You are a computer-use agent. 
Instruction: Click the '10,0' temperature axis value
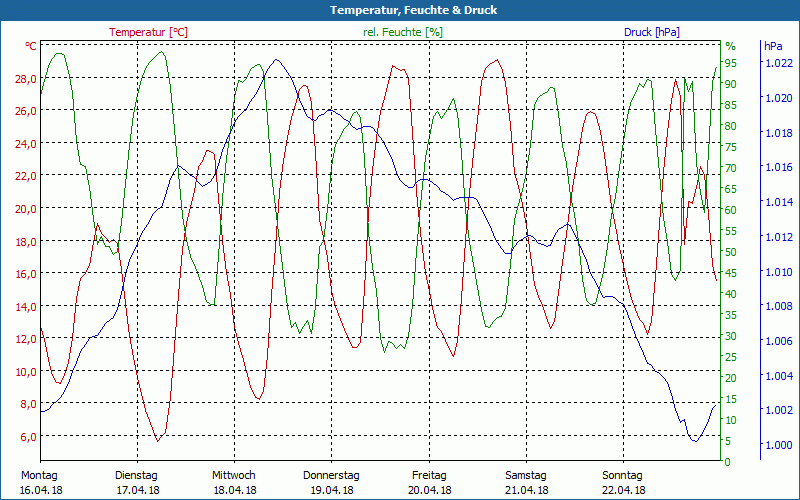(26, 371)
